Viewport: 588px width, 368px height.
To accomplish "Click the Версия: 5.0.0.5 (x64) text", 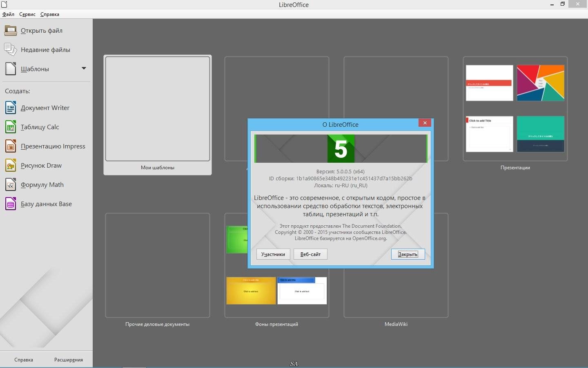I will coord(341,172).
